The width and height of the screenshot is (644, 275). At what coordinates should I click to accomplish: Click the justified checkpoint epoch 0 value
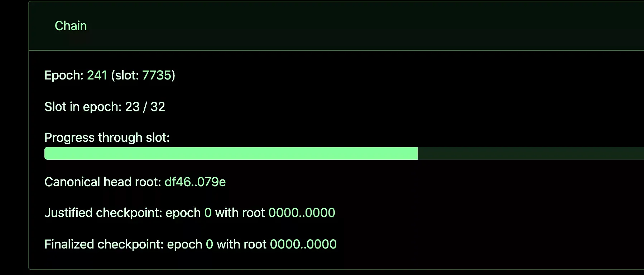pyautogui.click(x=208, y=213)
